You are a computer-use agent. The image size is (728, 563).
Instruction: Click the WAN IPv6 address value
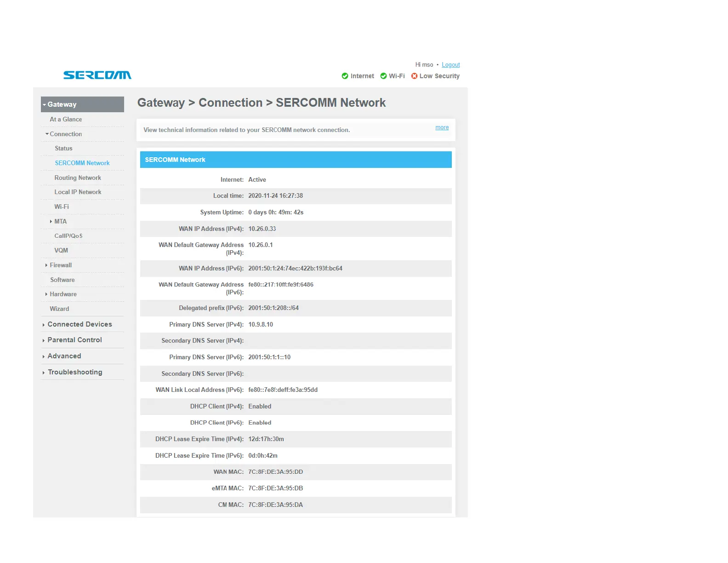click(296, 268)
